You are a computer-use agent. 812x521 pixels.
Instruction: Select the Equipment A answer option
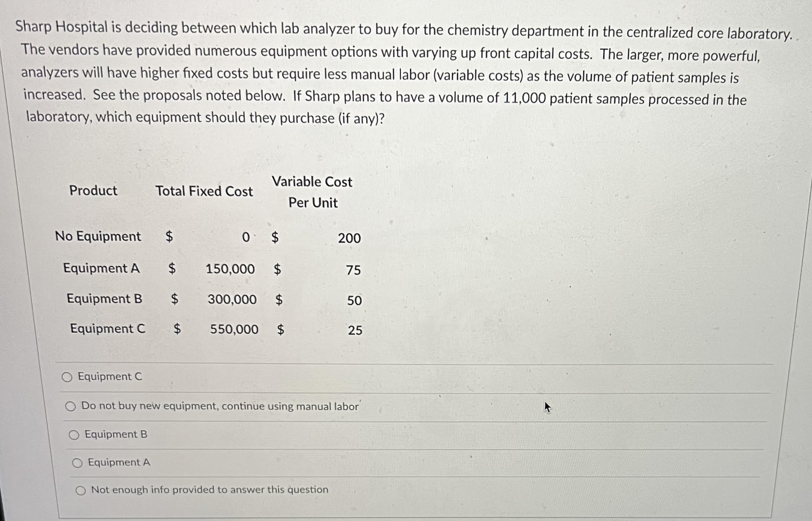pos(77,462)
